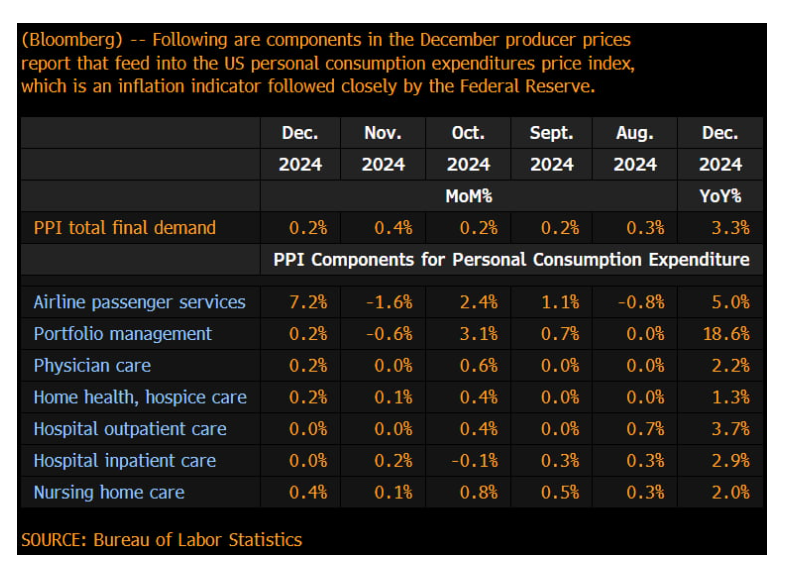This screenshot has height=571, width=785.
Task: Click the Sept. column header
Action: click(x=551, y=133)
